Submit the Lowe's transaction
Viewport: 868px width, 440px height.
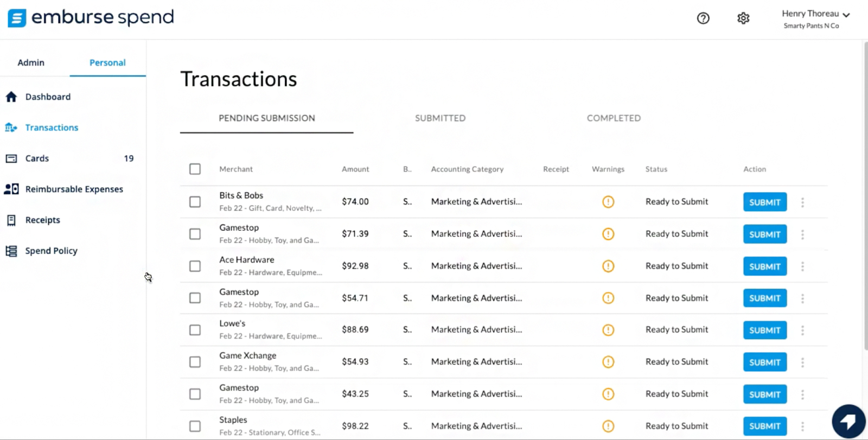pos(765,330)
